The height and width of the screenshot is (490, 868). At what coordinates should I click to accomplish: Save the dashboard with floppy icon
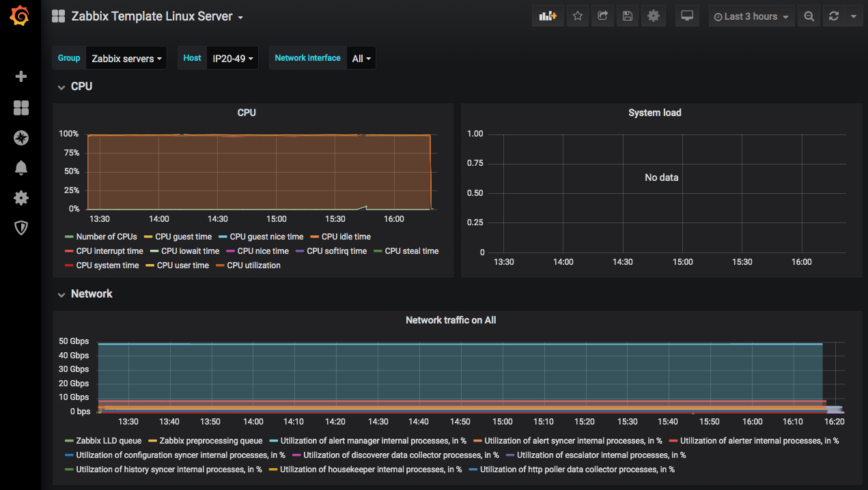628,16
